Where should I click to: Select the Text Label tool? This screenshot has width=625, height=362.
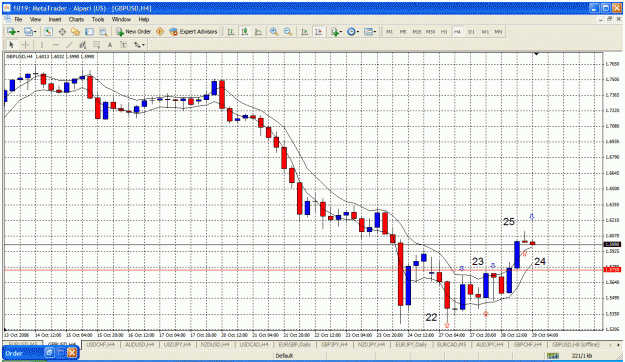tap(124, 45)
